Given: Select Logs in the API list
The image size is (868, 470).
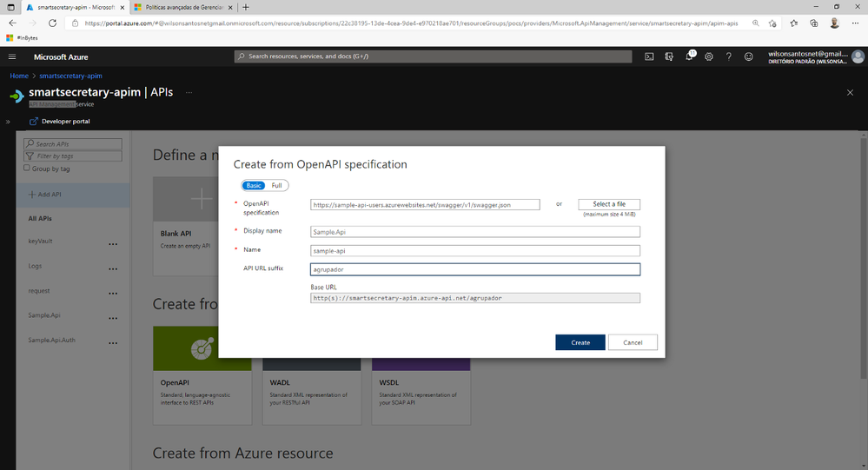Looking at the screenshot, I should pyautogui.click(x=35, y=267).
